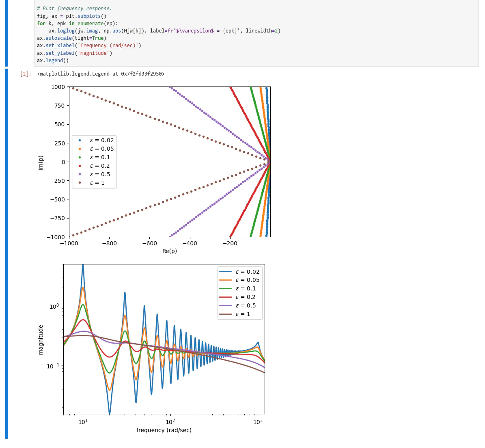
Task: Click the ax.set_ylabel('magnitude') code line
Action: pos(74,53)
